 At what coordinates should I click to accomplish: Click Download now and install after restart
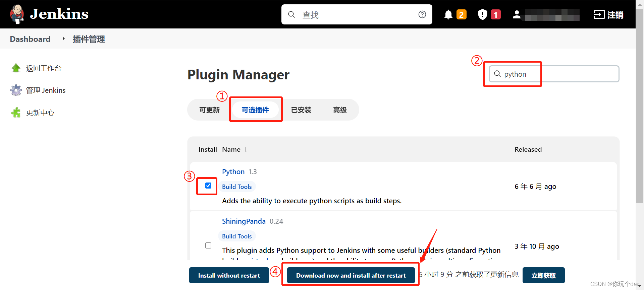[x=351, y=275]
